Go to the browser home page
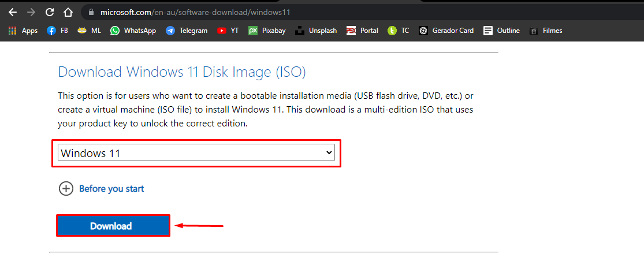 coord(68,12)
